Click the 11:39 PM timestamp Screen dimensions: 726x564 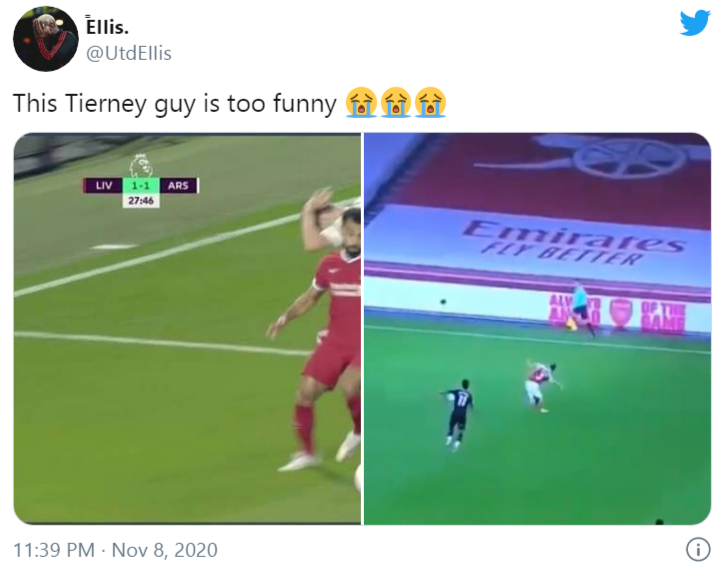point(54,550)
